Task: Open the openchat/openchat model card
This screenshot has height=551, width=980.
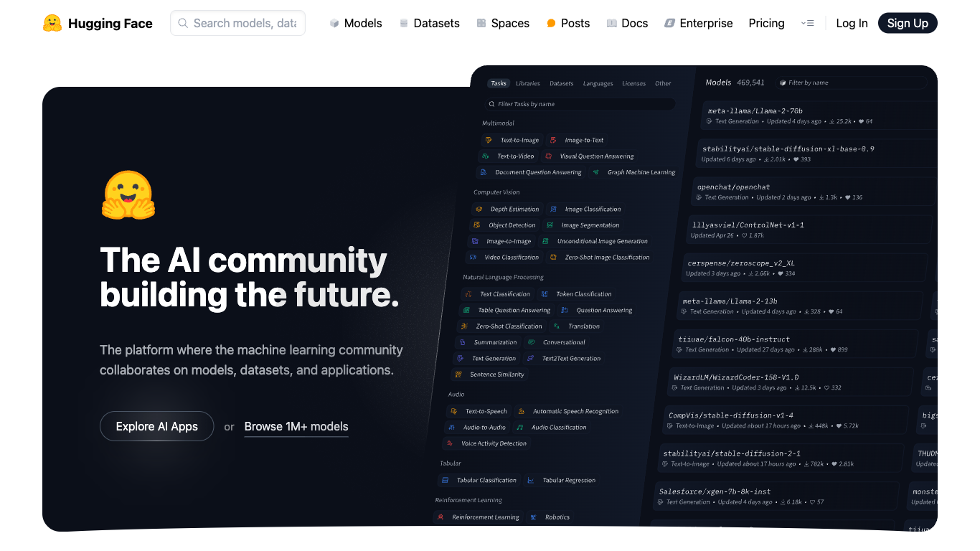Action: (x=814, y=192)
